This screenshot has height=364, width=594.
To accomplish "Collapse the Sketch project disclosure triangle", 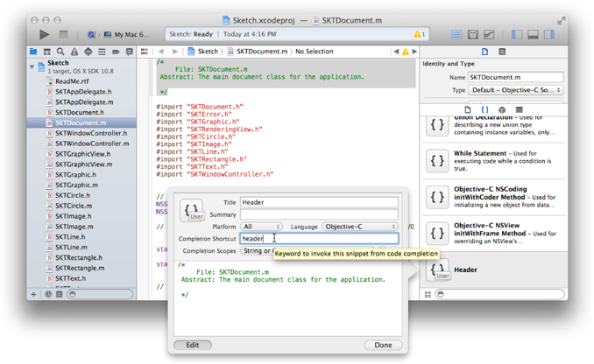I will (x=32, y=66).
